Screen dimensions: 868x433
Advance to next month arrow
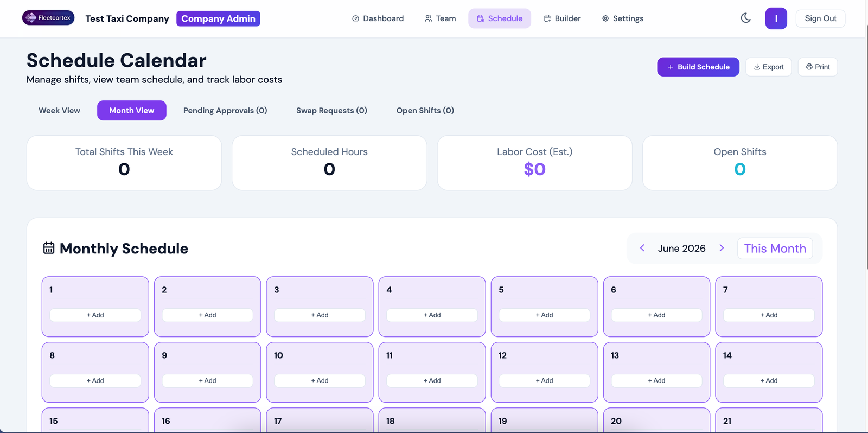[x=722, y=248]
